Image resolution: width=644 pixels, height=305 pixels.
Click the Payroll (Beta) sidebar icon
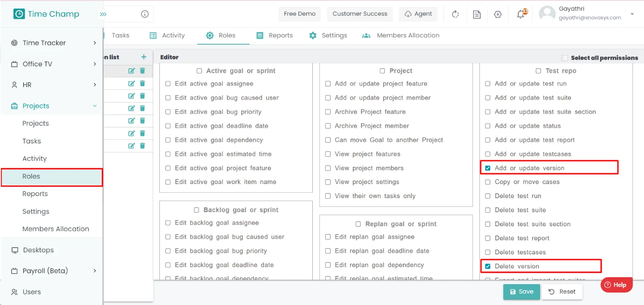tap(14, 271)
